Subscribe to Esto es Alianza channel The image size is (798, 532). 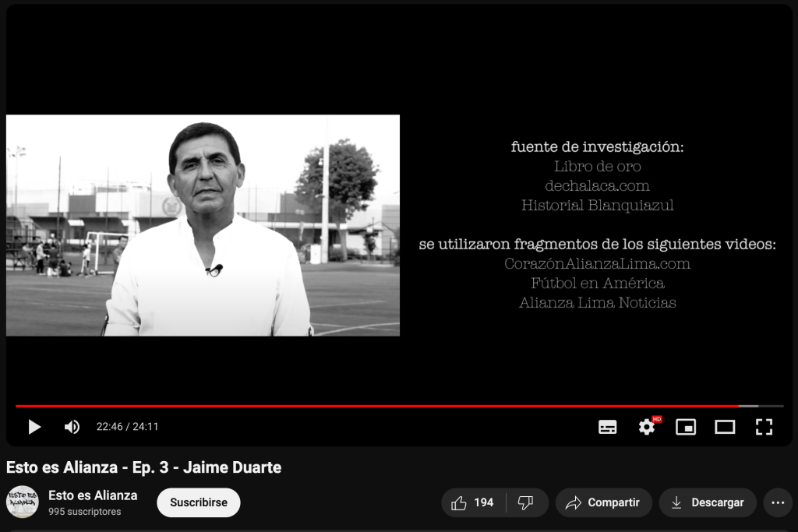pyautogui.click(x=198, y=502)
